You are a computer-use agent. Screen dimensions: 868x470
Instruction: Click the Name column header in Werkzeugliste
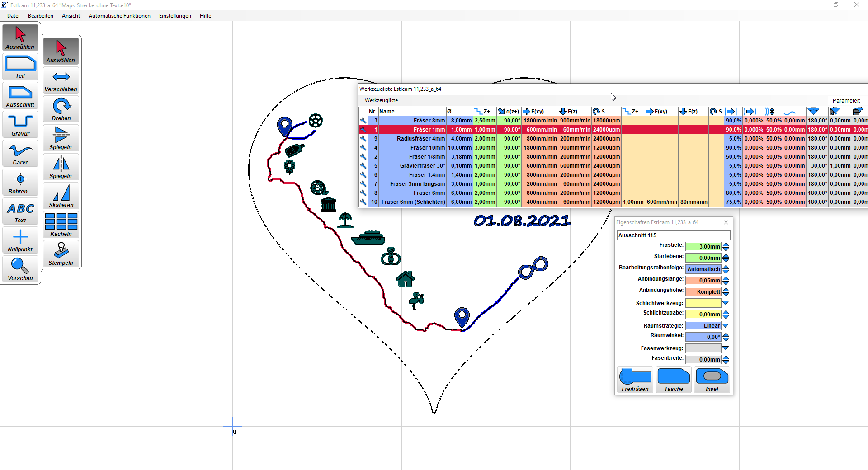pos(412,112)
